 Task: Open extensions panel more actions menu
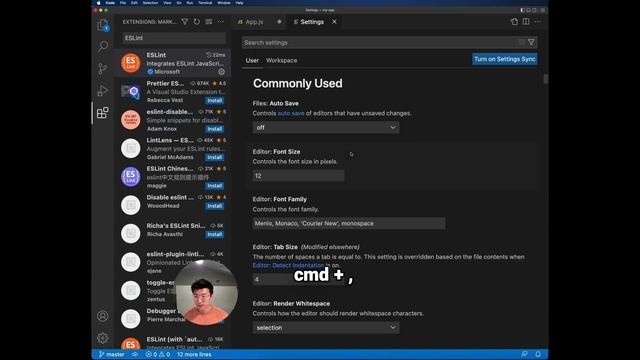(220, 22)
